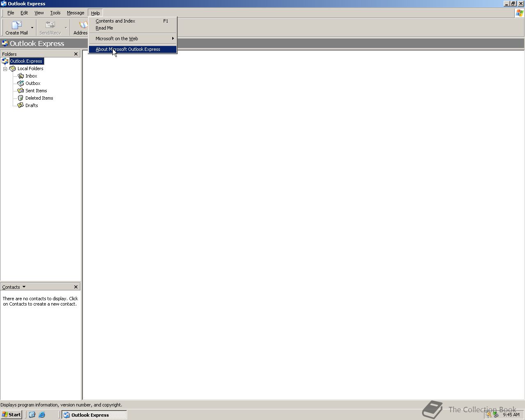Click the Sent Items folder icon
This screenshot has height=420, width=525.
click(21, 91)
